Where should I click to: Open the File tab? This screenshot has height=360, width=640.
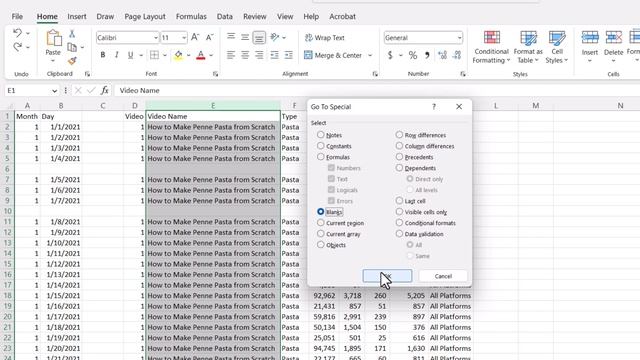pos(17,16)
